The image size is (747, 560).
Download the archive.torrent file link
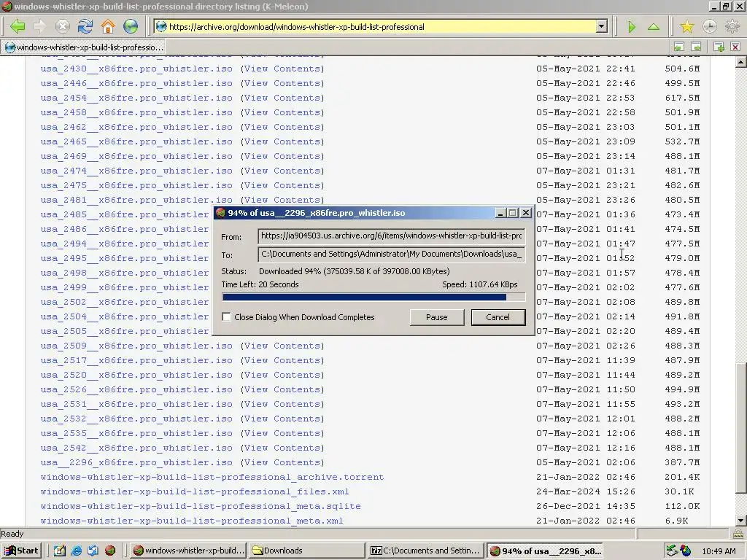coord(212,477)
